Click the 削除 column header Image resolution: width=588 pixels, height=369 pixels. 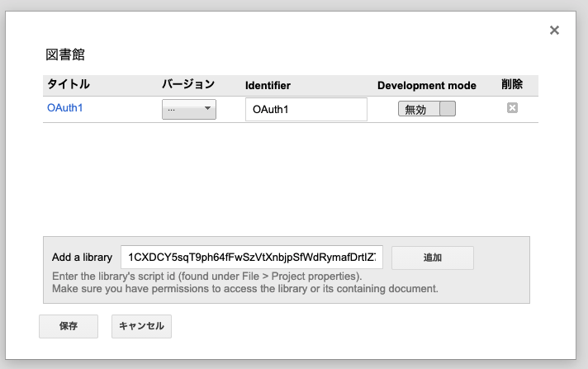[512, 84]
